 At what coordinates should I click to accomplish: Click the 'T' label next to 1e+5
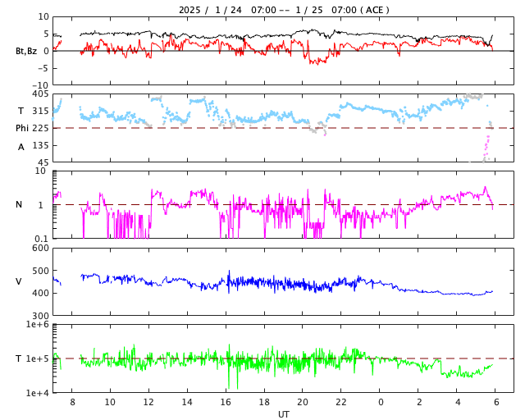click(19, 358)
